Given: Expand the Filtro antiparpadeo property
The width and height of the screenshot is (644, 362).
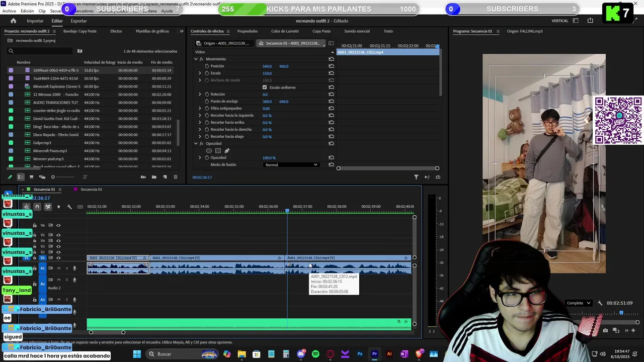Looking at the screenshot, I should [x=200, y=108].
